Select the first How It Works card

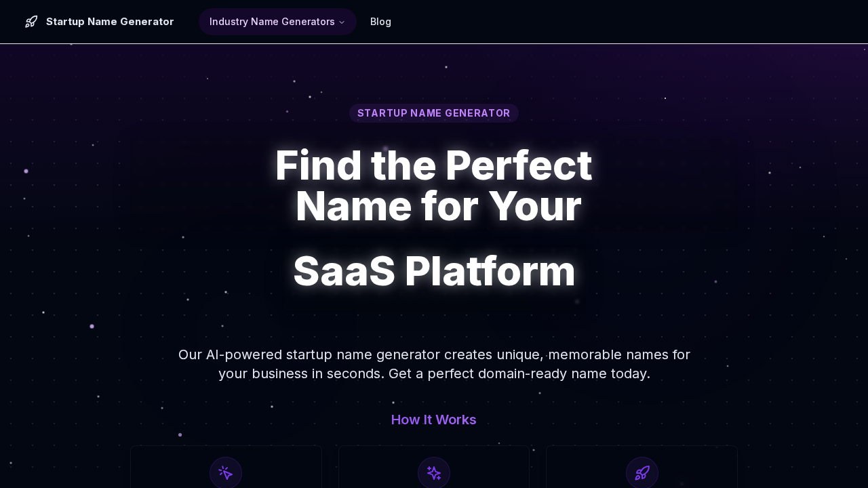[x=226, y=466]
